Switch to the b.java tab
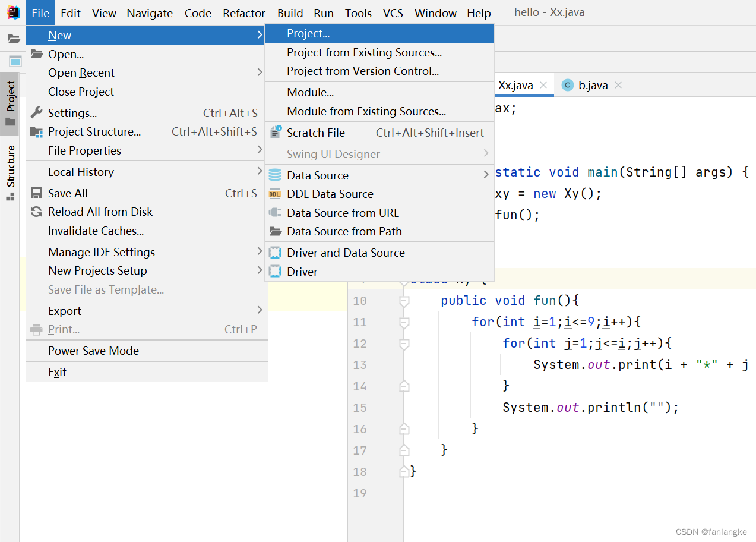Viewport: 756px width, 542px height. [592, 86]
